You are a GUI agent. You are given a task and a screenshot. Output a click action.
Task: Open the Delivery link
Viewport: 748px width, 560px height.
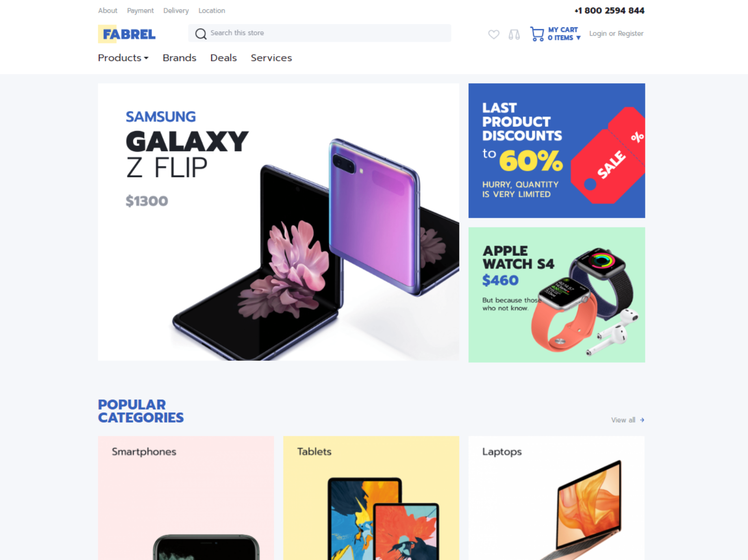coord(176,11)
